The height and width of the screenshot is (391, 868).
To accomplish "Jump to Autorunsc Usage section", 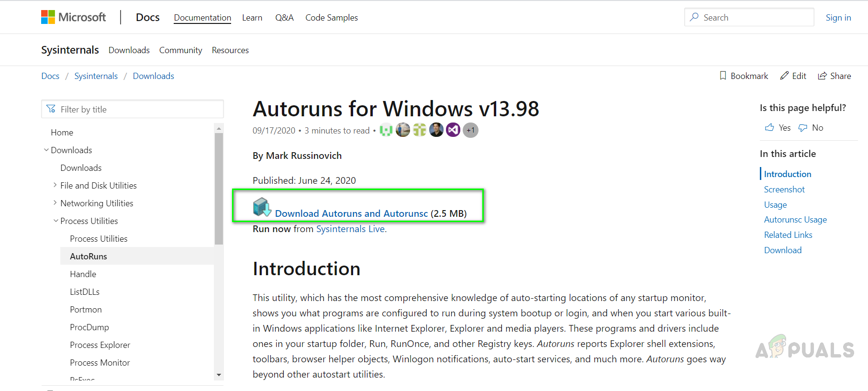I will pos(795,220).
